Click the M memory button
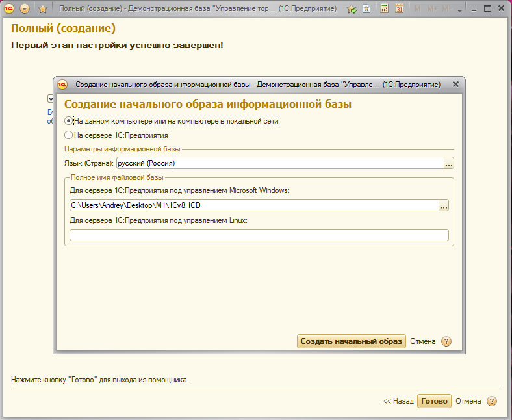The height and width of the screenshot is (420, 512). (x=417, y=9)
